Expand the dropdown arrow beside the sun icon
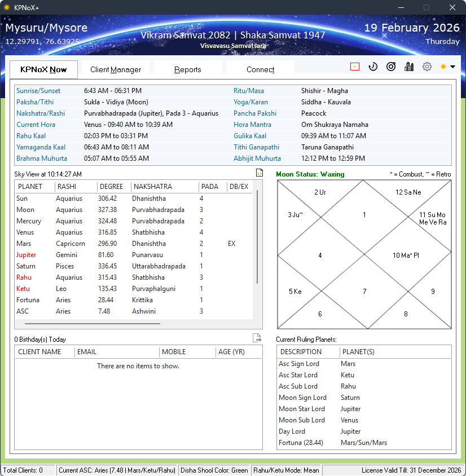 [x=452, y=67]
